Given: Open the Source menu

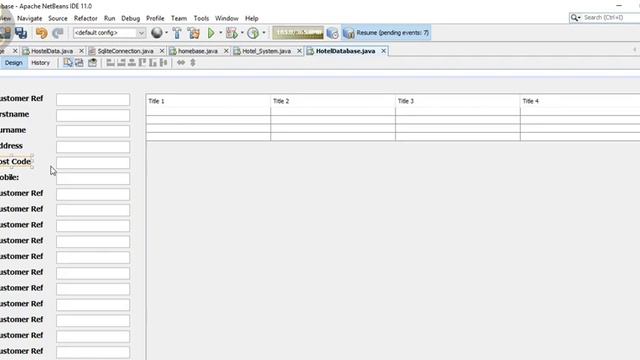Looking at the screenshot, I should pos(58,18).
